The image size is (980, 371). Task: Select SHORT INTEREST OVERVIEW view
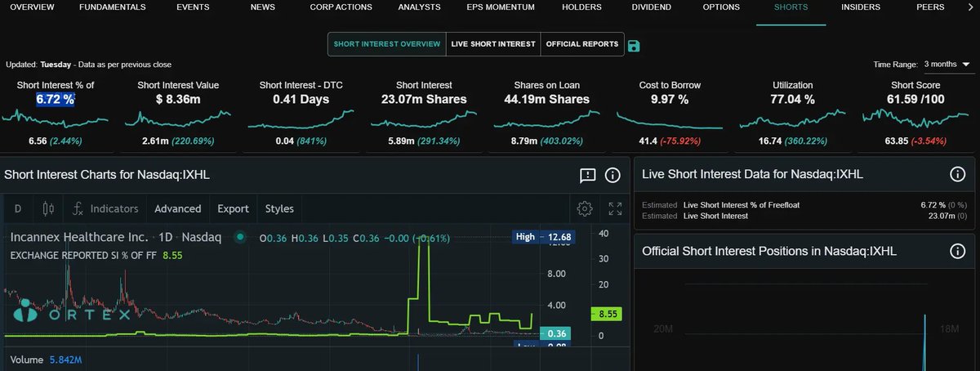tap(387, 44)
